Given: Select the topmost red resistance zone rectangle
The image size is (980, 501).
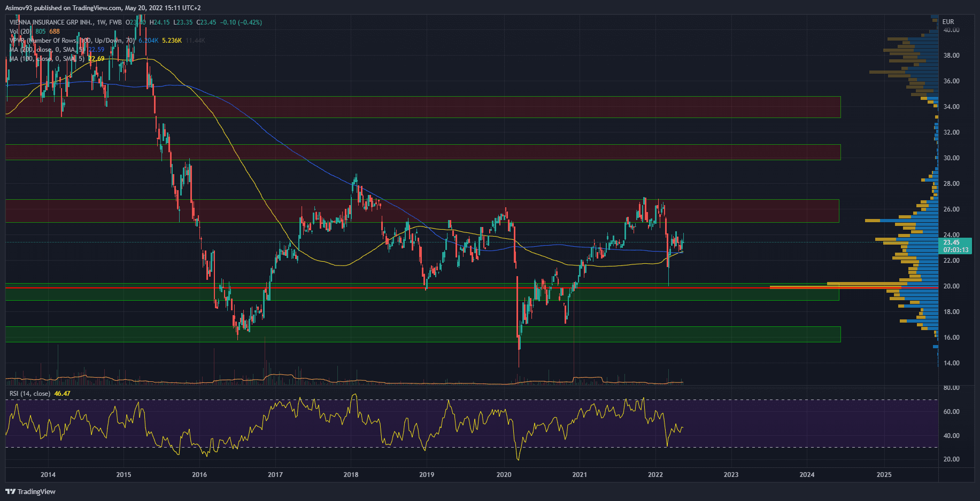Looking at the screenshot, I should point(422,107).
